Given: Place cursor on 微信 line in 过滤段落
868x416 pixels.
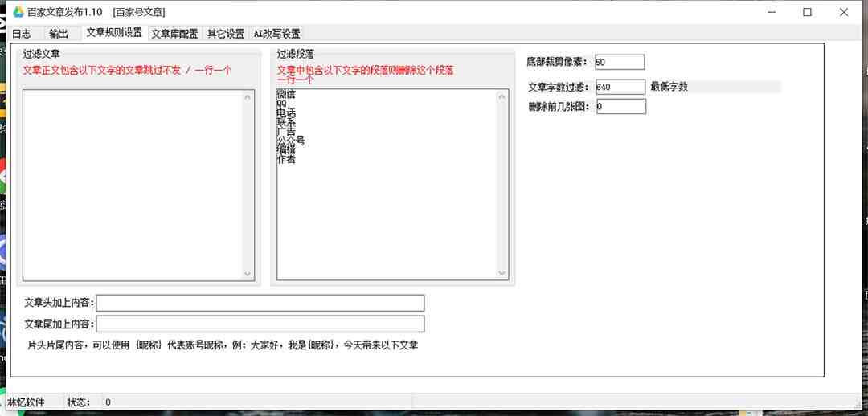Looking at the screenshot, I should (x=285, y=95).
